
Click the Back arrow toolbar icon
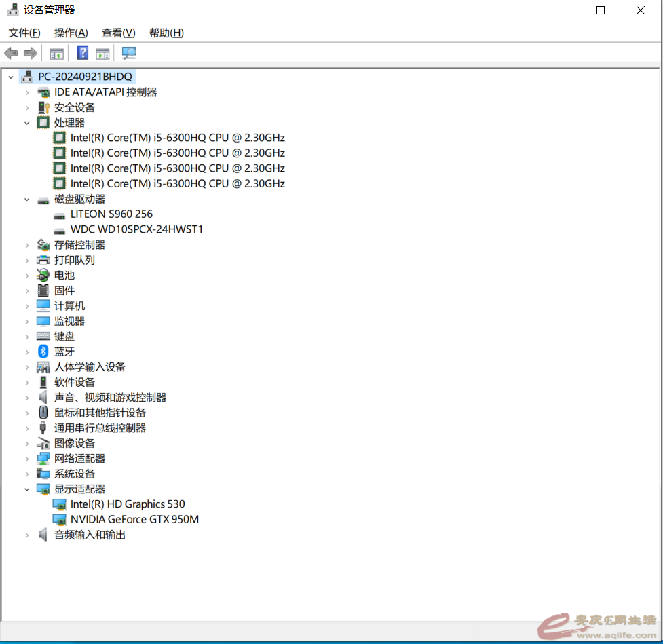coord(11,54)
